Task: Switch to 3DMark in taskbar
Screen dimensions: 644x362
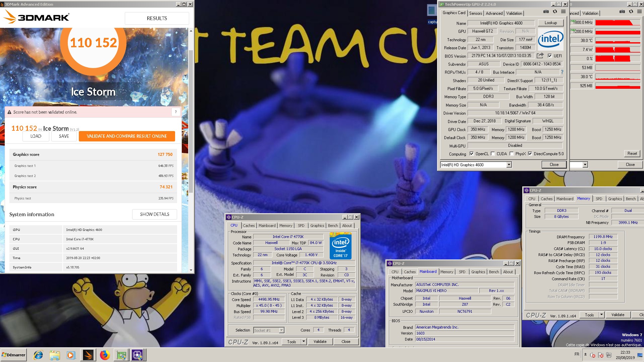Action: (x=88, y=355)
